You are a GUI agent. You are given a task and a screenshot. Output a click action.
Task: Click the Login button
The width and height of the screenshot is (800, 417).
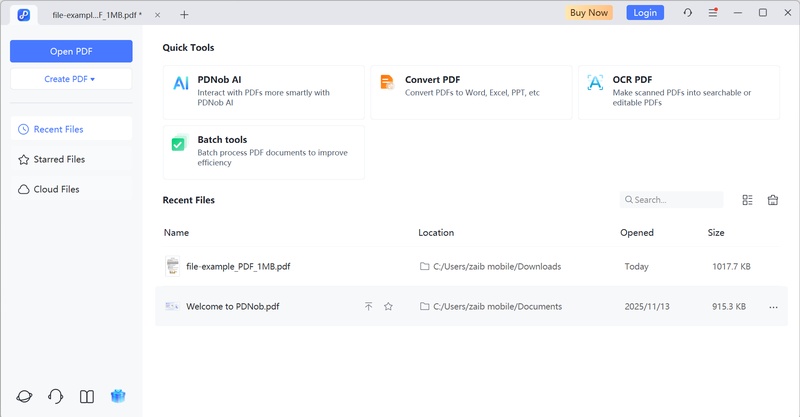[645, 13]
